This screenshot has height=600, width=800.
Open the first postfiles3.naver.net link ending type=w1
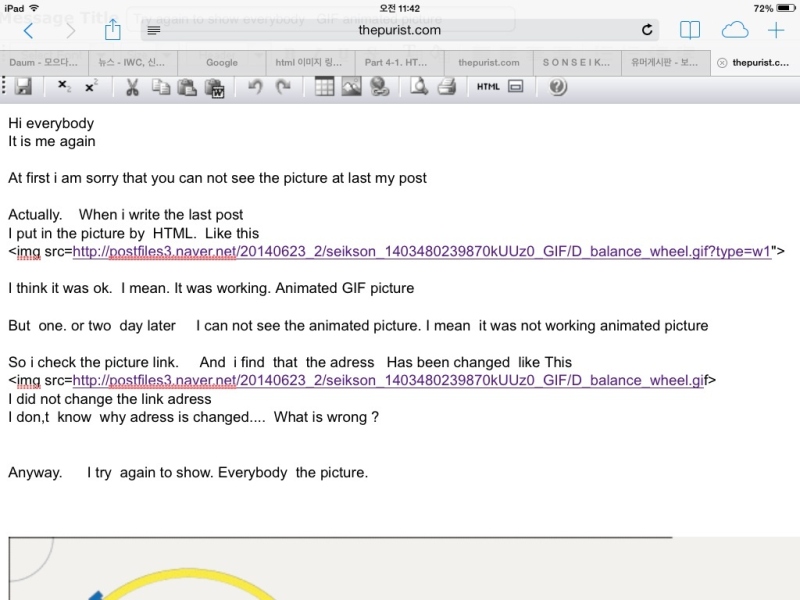point(420,251)
